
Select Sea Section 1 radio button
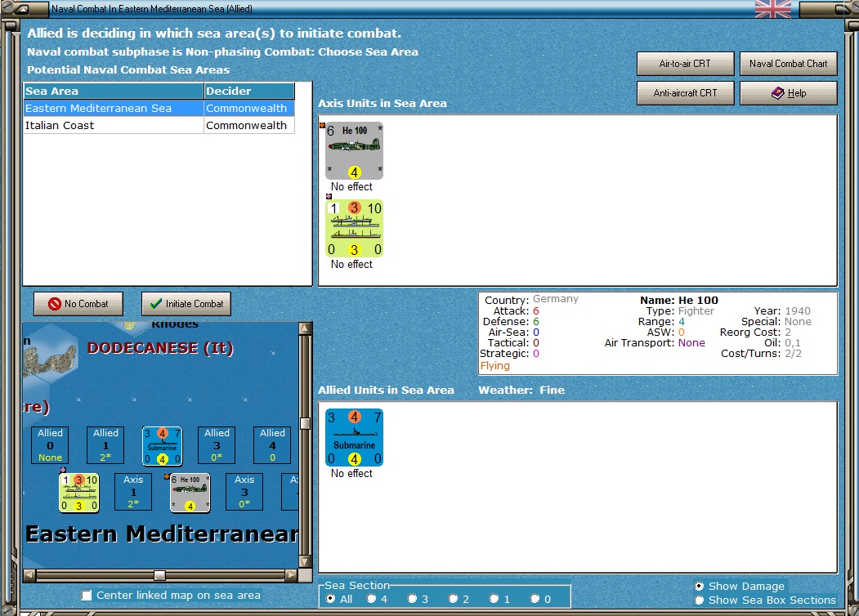[x=494, y=599]
